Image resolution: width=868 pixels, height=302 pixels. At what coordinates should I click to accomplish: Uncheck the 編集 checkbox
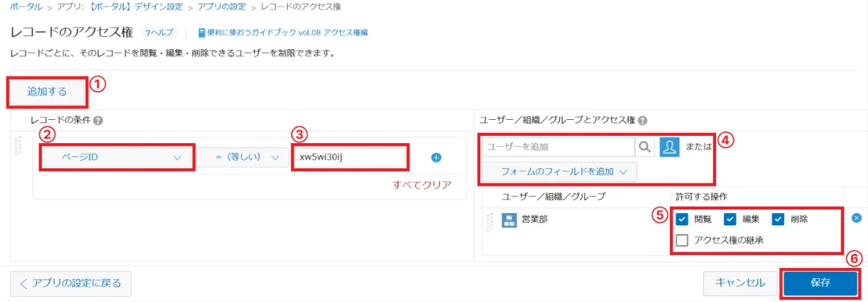(730, 219)
